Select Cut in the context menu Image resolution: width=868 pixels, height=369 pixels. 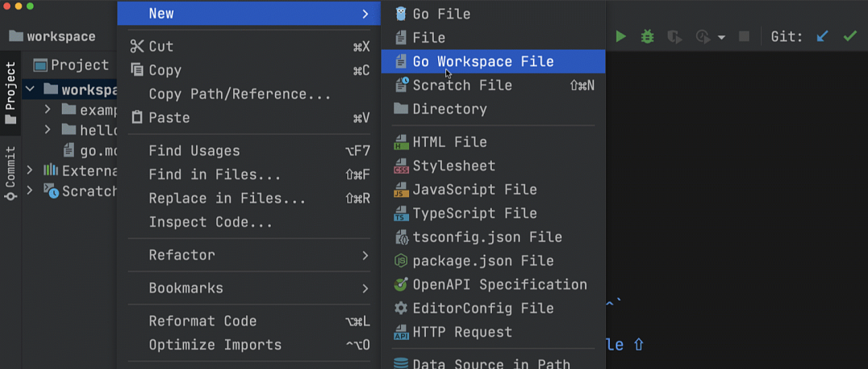coord(161,47)
